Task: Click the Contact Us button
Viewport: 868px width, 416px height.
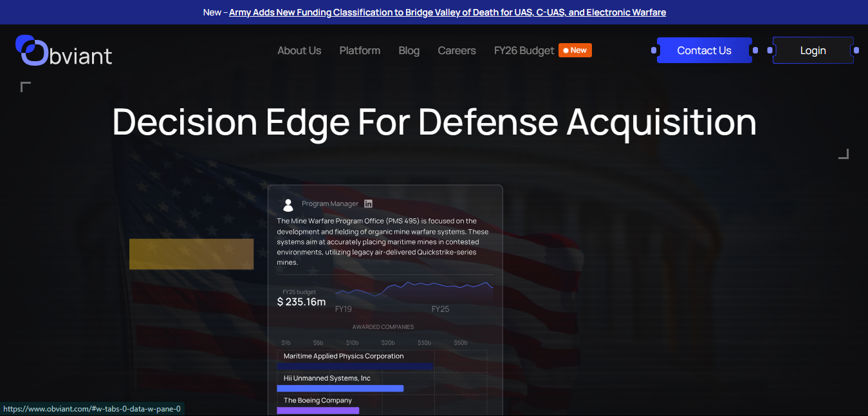Action: click(x=704, y=50)
